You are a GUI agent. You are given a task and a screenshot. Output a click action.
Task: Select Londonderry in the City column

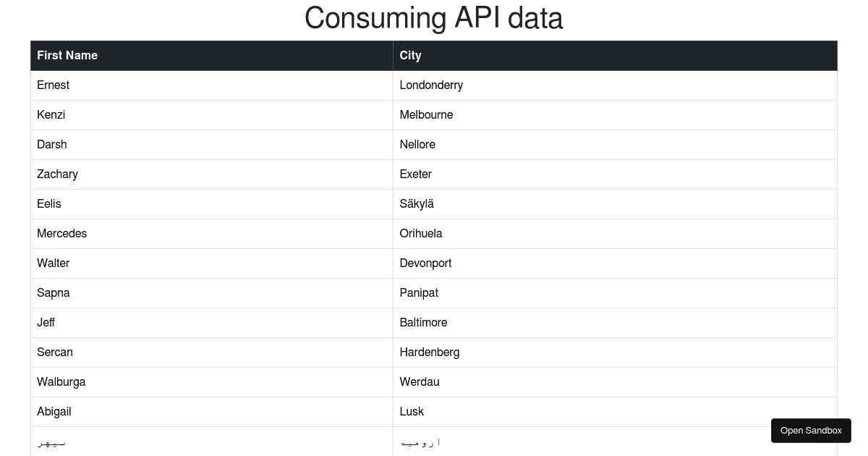[x=431, y=85]
